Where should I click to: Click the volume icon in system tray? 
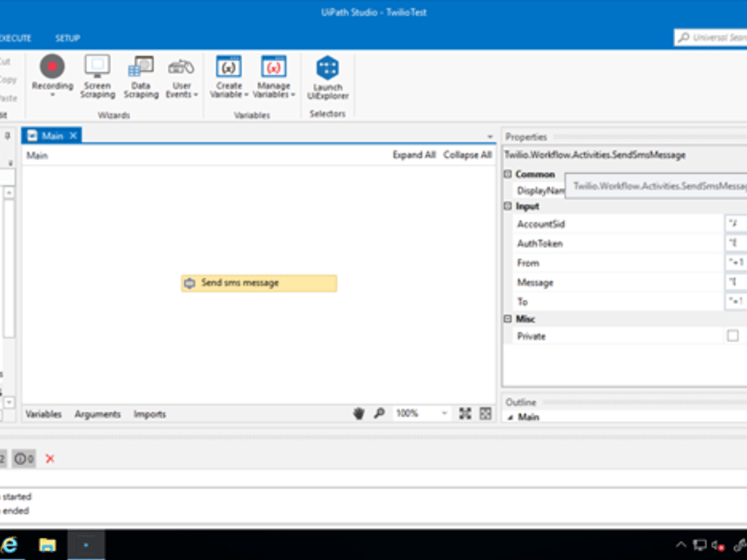click(x=718, y=545)
